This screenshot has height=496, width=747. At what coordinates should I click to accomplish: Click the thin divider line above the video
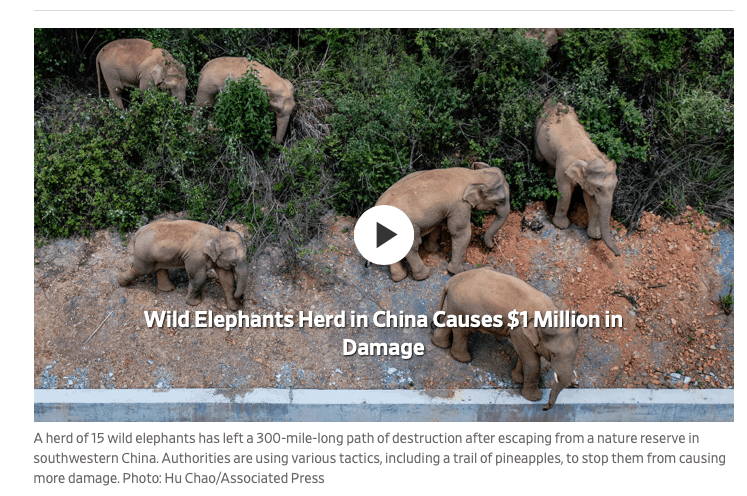pos(384,10)
